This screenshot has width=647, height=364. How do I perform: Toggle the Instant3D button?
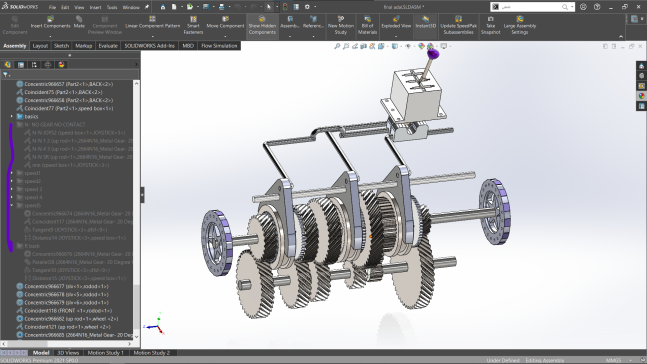pyautogui.click(x=425, y=22)
